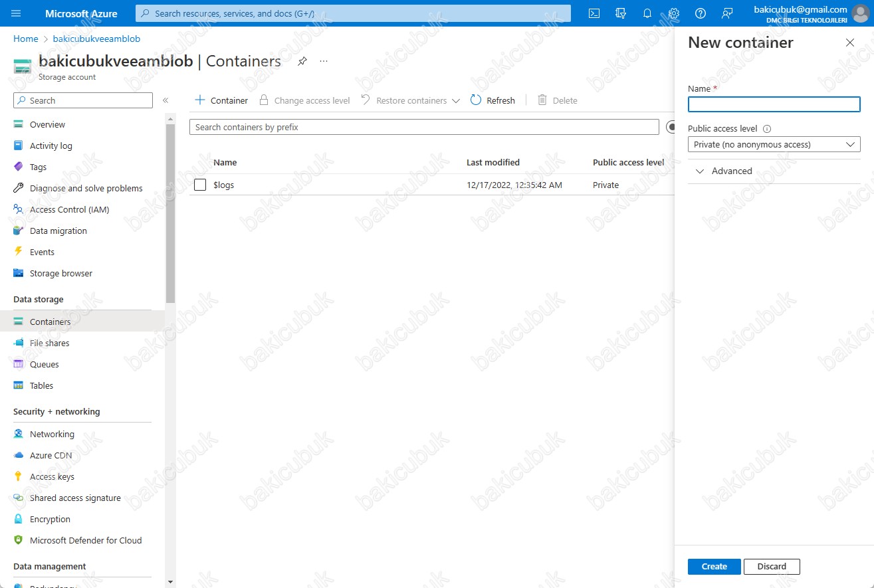Click the Access Control (IAM) icon
This screenshot has width=874, height=588.
point(18,209)
